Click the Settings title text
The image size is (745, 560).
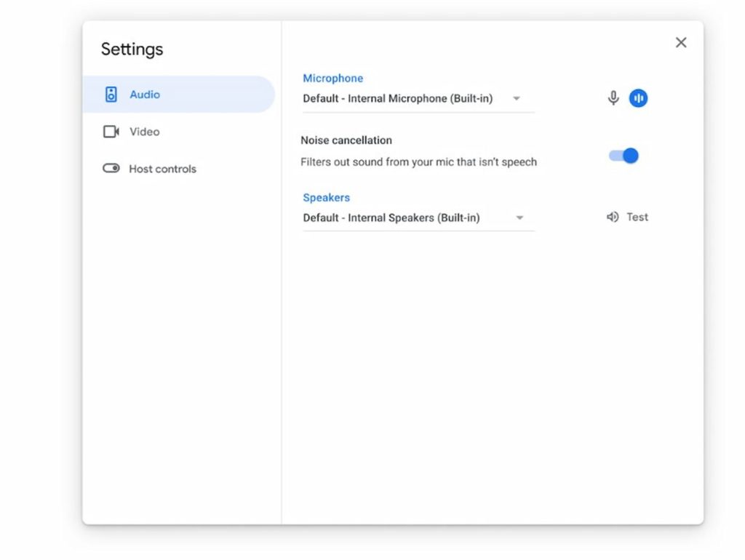(132, 49)
